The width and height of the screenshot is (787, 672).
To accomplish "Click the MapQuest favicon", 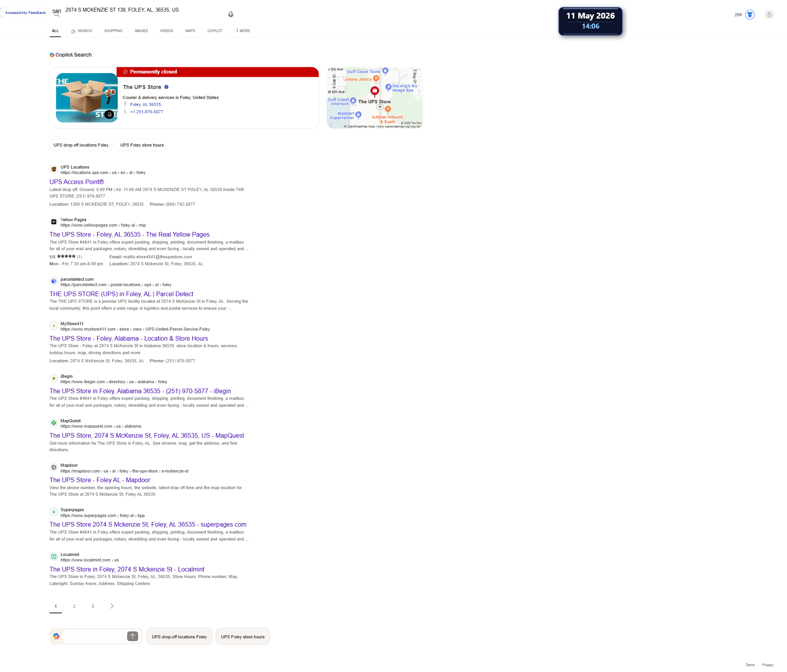I will coord(54,423).
